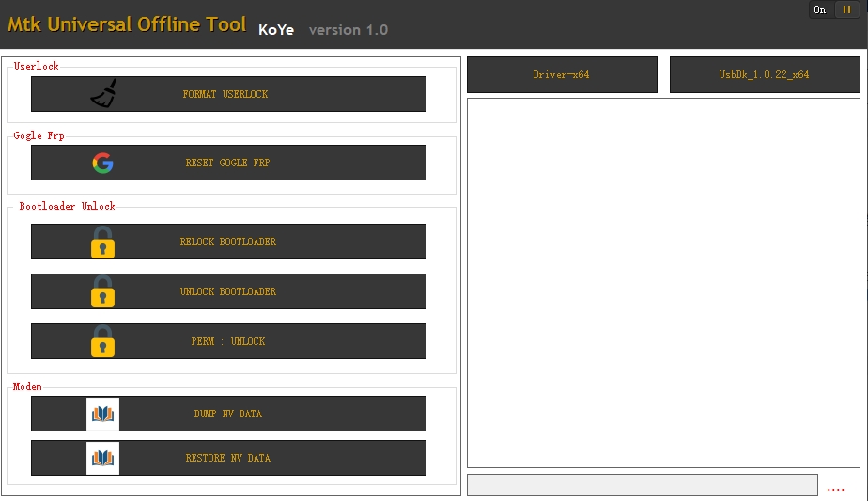
Task: Click inside the white log output area
Action: (x=663, y=283)
